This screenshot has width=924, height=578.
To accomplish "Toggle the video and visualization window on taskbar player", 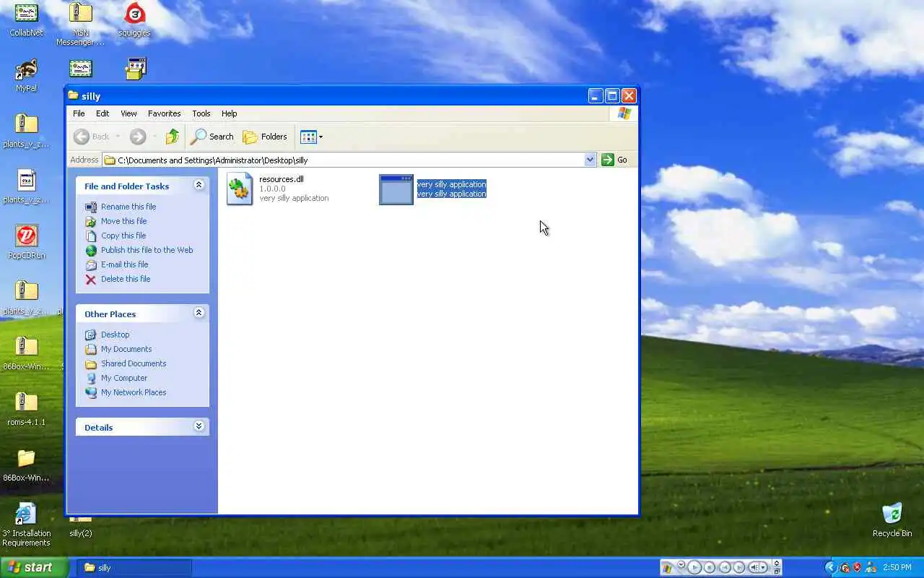I will click(777, 564).
